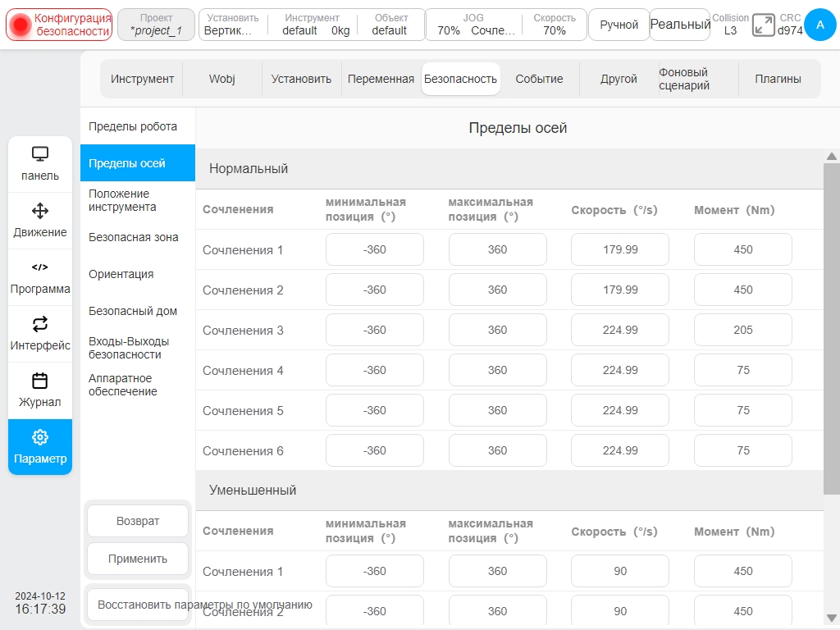Image resolution: width=840 pixels, height=630 pixels.
Task: Select Пределы осей in side menu
Action: (138, 163)
